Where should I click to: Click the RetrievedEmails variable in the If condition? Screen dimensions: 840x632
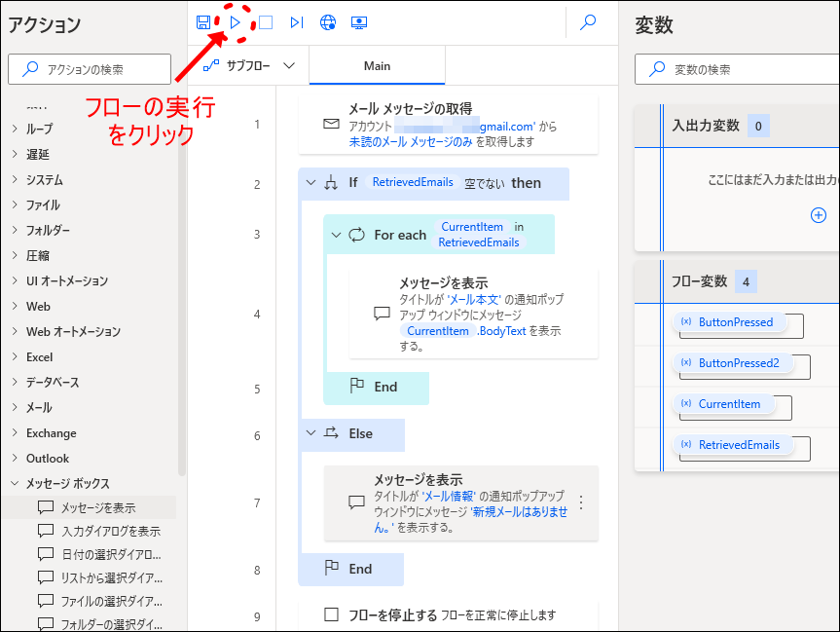click(x=413, y=182)
